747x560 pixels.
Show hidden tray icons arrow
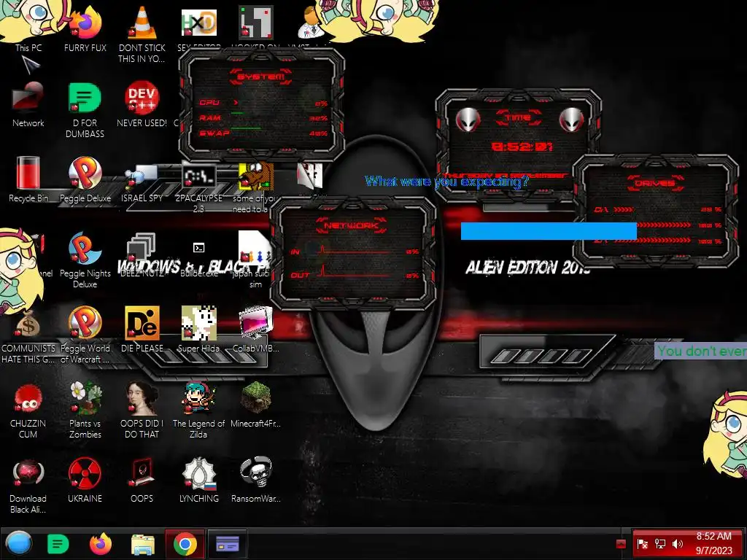(x=621, y=543)
